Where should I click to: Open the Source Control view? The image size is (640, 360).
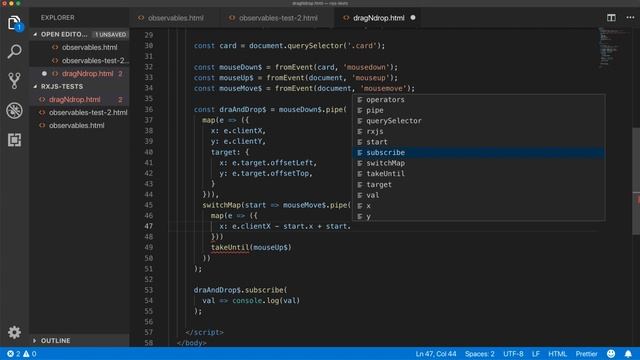click(x=14, y=81)
